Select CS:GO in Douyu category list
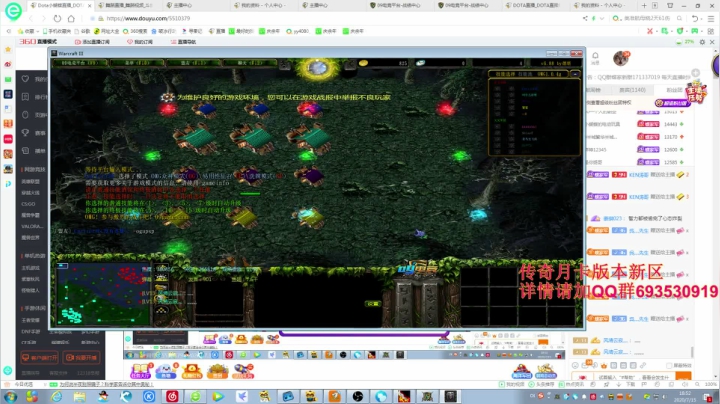 [x=28, y=204]
